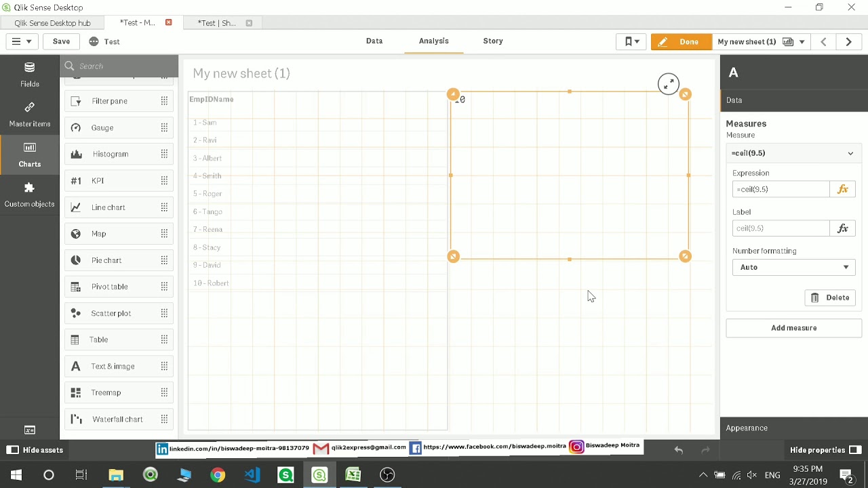Go to the previous sheet

823,41
